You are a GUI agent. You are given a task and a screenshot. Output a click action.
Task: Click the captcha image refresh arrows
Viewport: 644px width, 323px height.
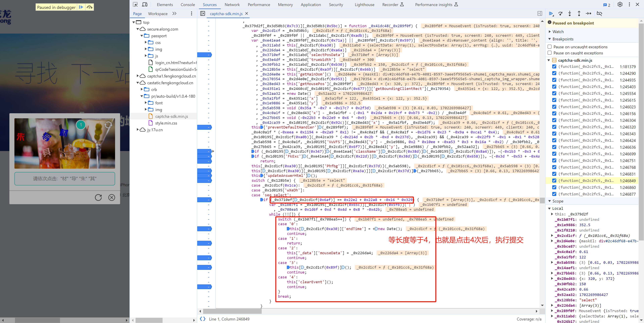tap(108, 125)
